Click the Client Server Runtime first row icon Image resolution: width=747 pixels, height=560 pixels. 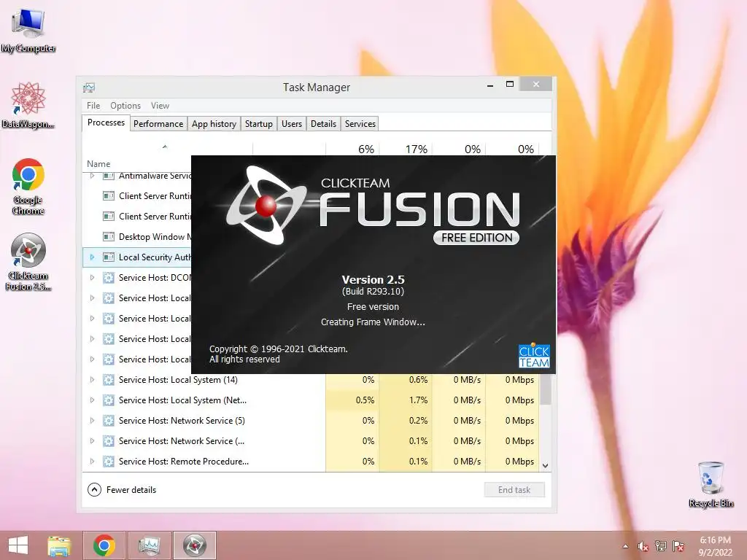tap(109, 195)
